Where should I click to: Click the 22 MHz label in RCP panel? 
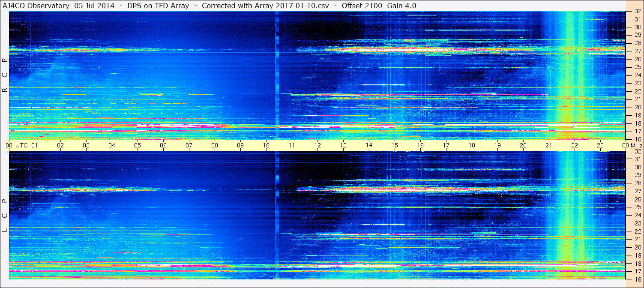click(637, 91)
